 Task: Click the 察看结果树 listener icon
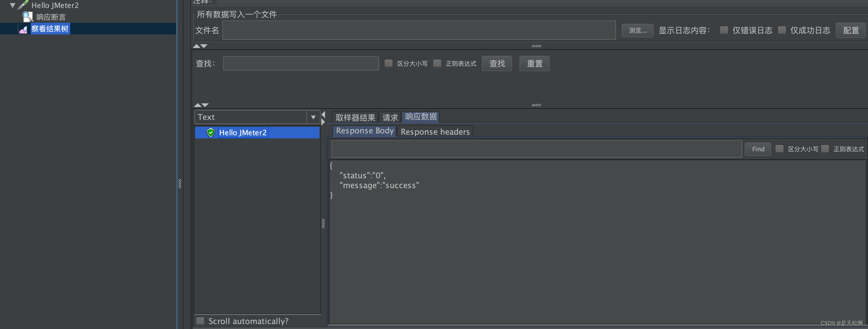23,29
